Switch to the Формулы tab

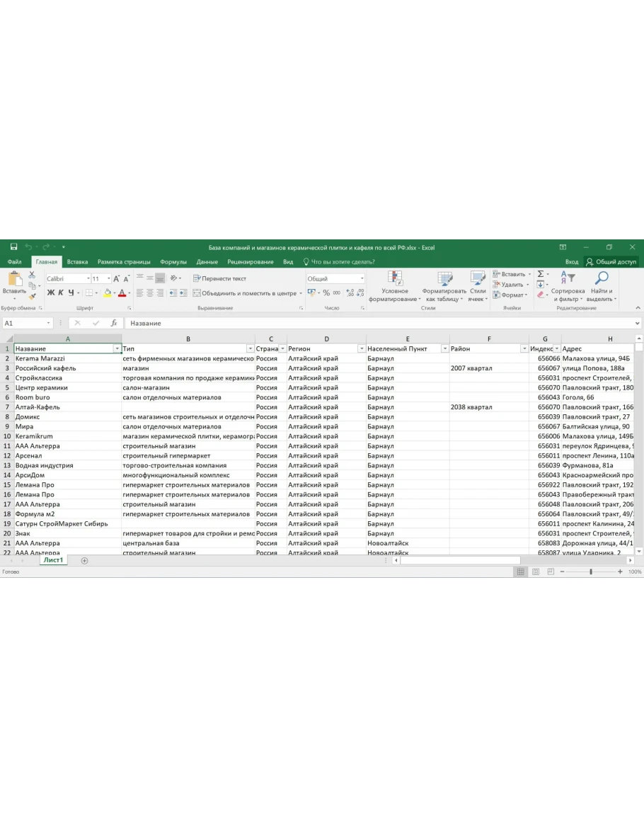click(173, 262)
